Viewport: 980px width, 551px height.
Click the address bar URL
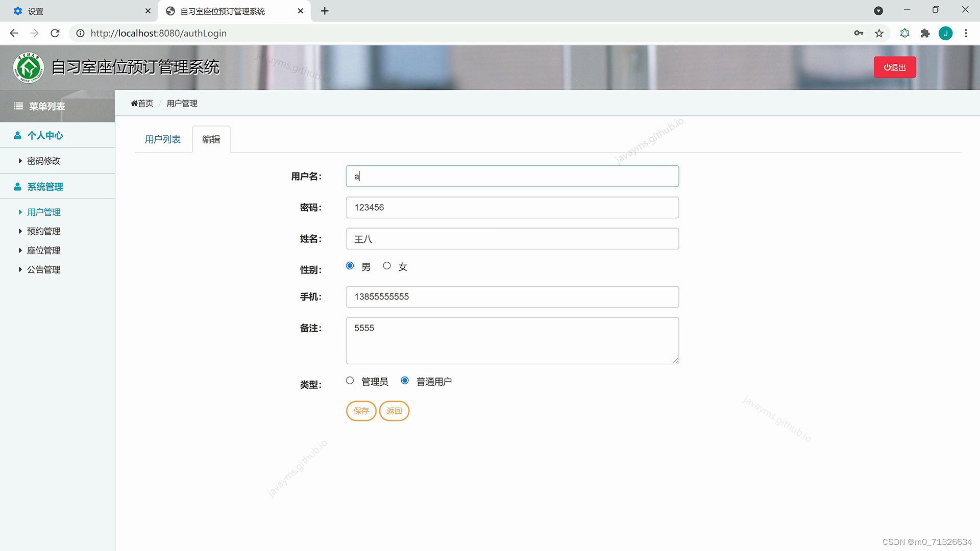tap(159, 33)
